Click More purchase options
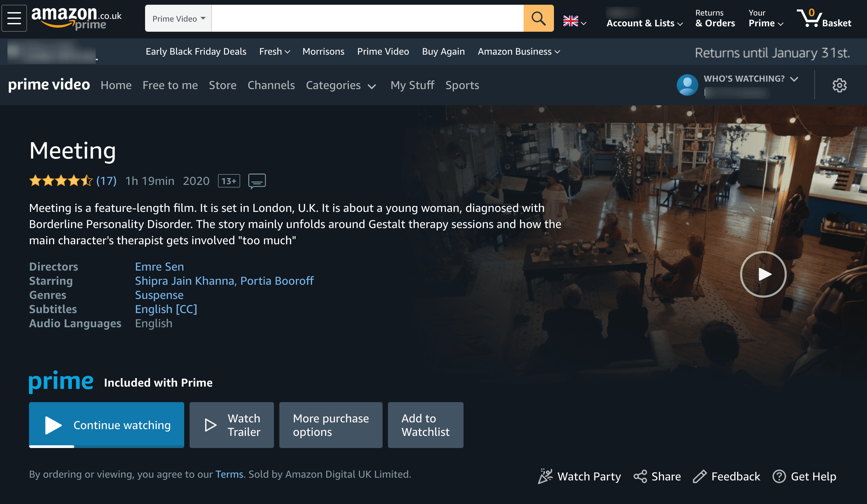Image resolution: width=867 pixels, height=504 pixels. coord(331,425)
